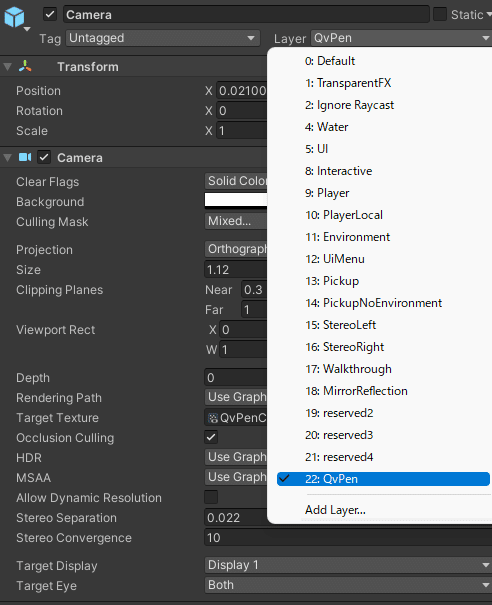Viewport: 492px width, 605px height.
Task: Disable the Camera component checkbox
Action: pyautogui.click(x=44, y=157)
